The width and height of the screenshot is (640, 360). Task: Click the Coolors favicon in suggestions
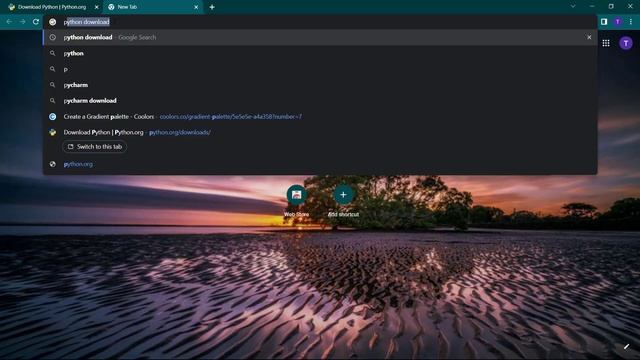click(53, 116)
